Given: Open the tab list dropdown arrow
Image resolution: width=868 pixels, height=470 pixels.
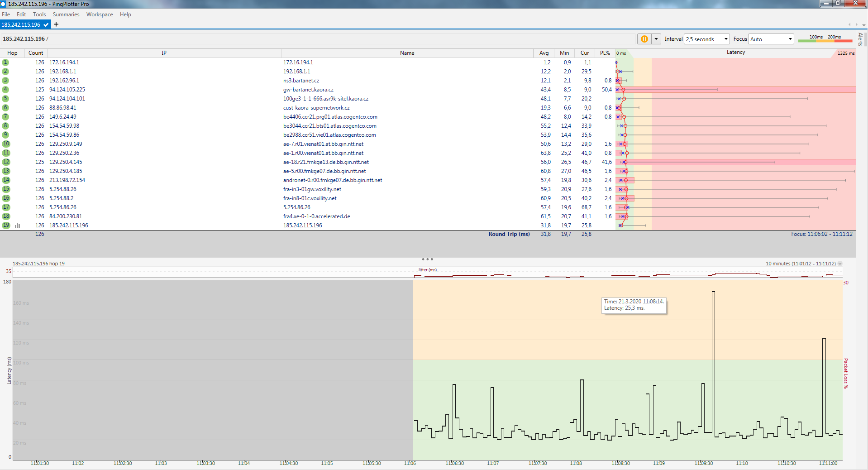Looking at the screenshot, I should [x=863, y=25].
